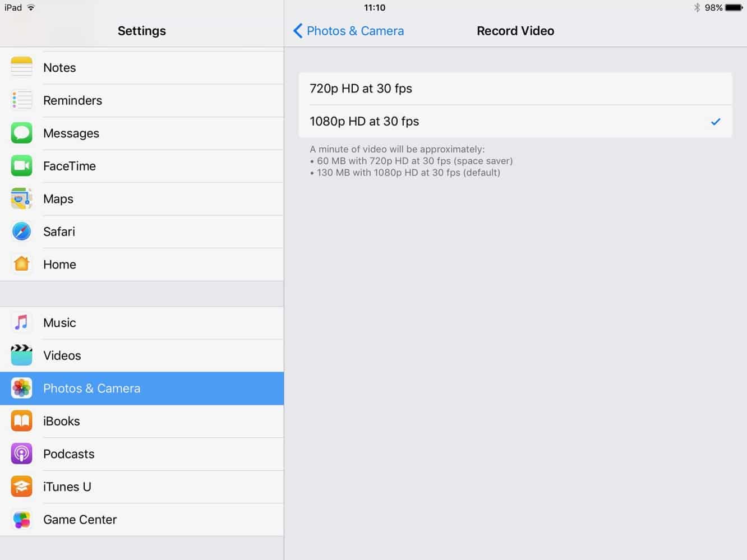Select Photos & Camera highlighted label
The width and height of the screenshot is (747, 560).
pos(92,388)
